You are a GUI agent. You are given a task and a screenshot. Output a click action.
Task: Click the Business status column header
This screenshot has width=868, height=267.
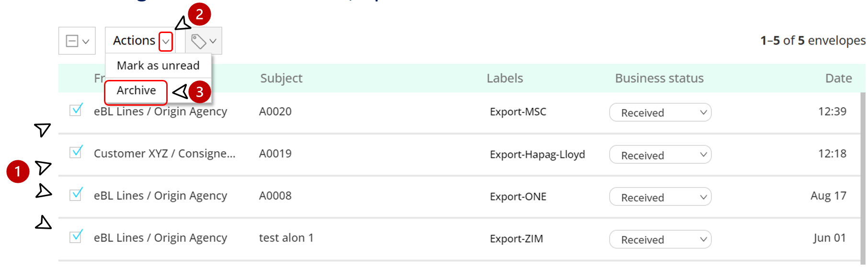pyautogui.click(x=659, y=78)
